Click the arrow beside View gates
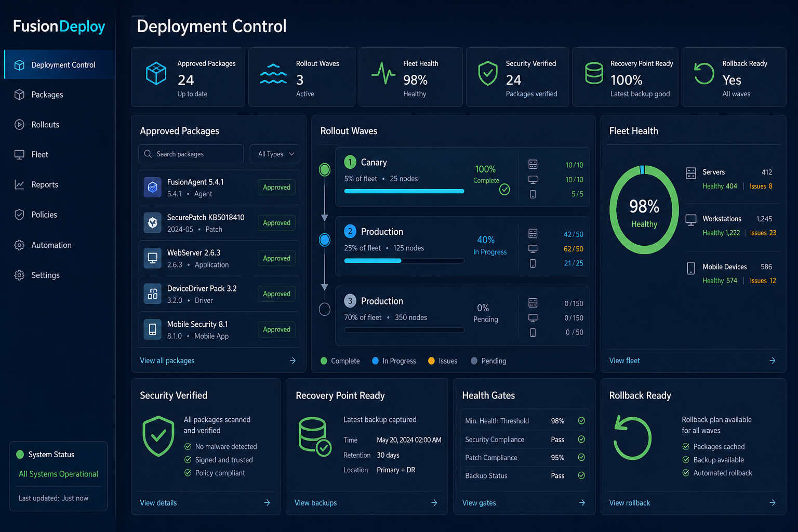Screen dimensions: 798x532 (x=582, y=503)
